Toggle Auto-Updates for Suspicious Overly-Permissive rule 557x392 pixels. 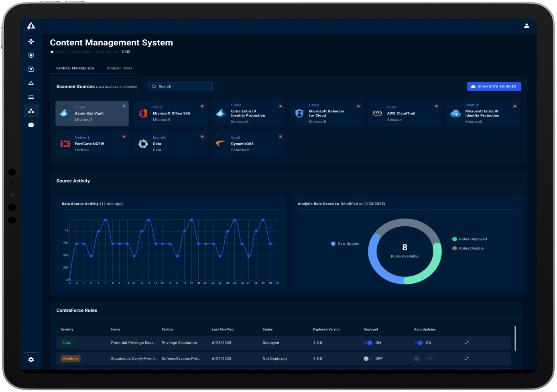[418, 359]
